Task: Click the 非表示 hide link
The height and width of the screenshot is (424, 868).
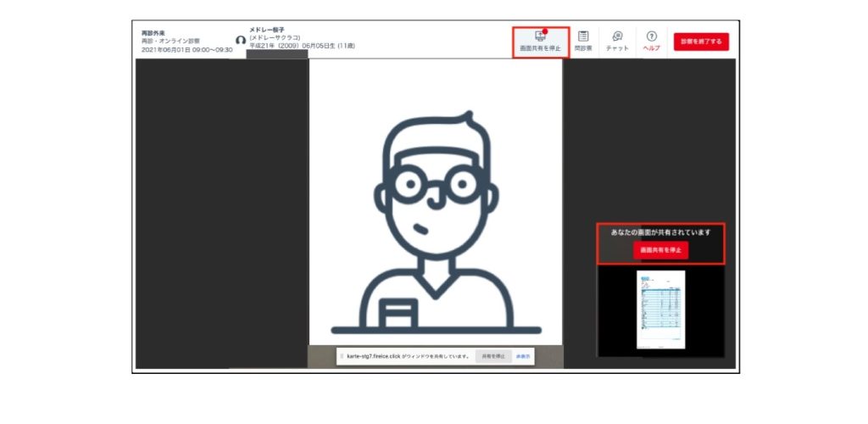Action: 523,356
